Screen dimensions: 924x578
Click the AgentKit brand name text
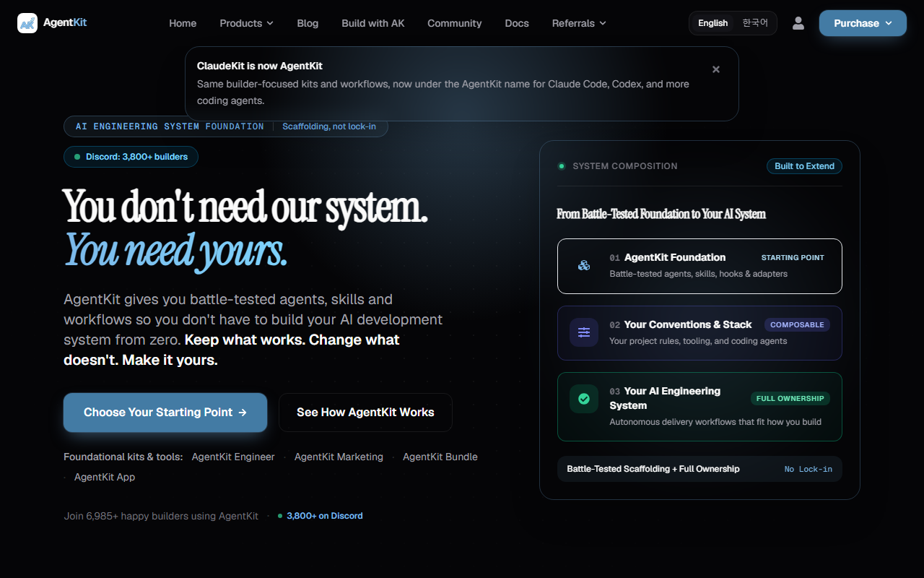coord(65,22)
